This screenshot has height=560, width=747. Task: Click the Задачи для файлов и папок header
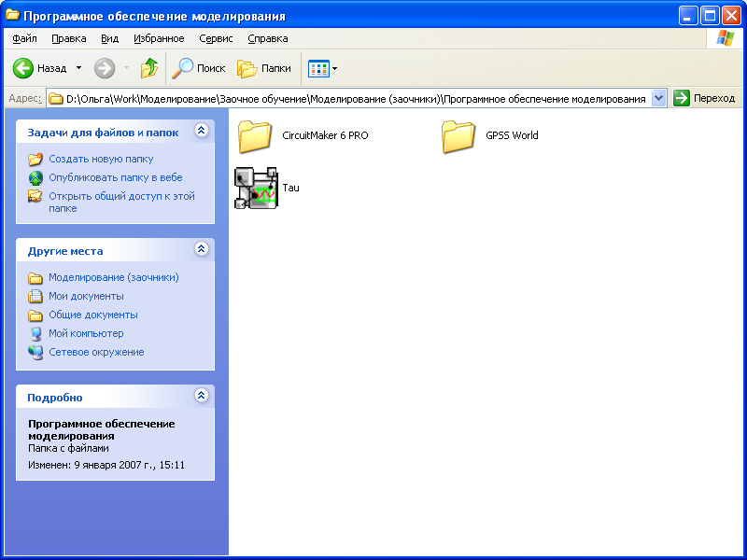(x=103, y=133)
